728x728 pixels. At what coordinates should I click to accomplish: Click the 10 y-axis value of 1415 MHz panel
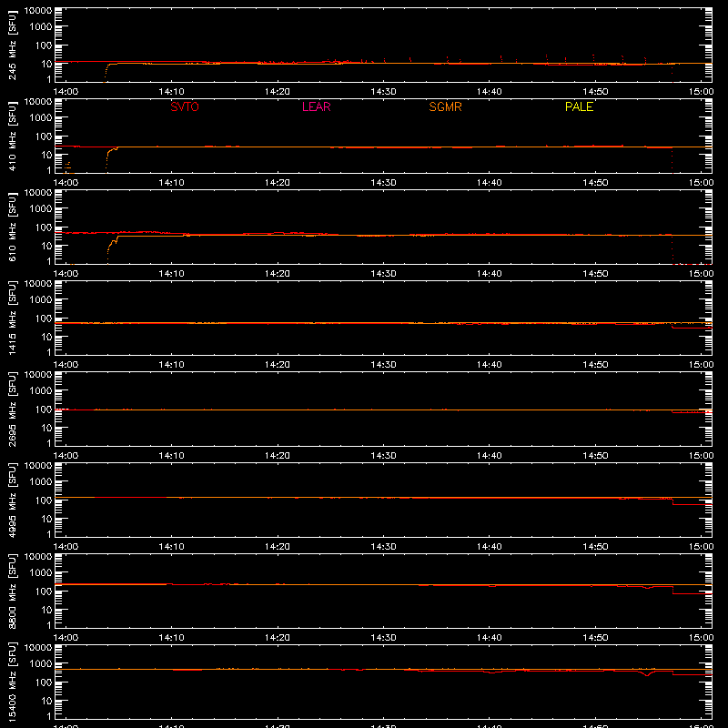(46, 337)
